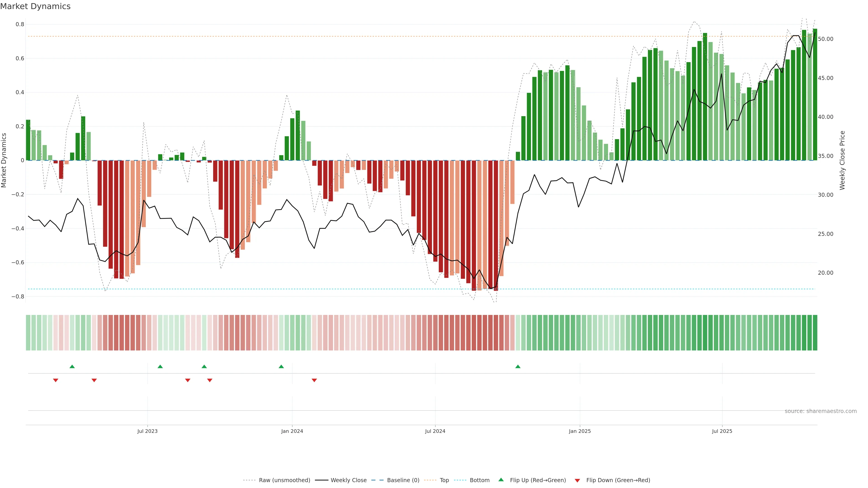Click the 50.00 right y-axis tick label
Screen dimensions: 868x488
tap(826, 39)
